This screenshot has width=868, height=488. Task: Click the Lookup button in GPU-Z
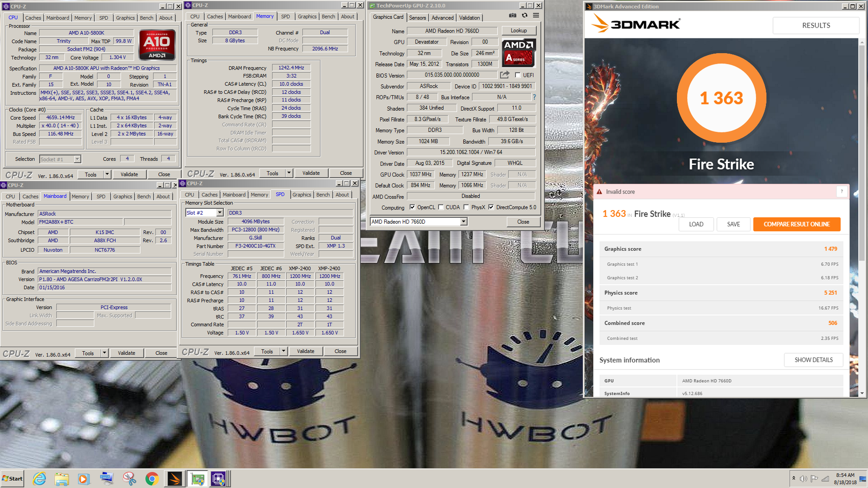[519, 31]
